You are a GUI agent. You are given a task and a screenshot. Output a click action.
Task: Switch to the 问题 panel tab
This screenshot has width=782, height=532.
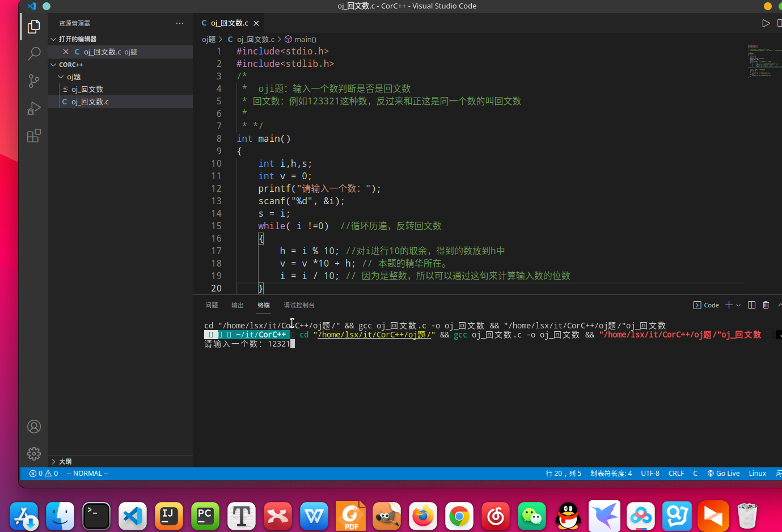(x=212, y=305)
